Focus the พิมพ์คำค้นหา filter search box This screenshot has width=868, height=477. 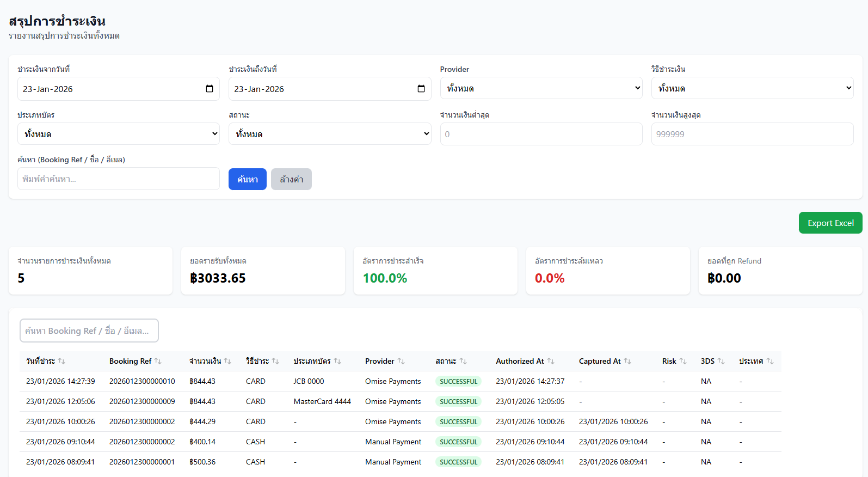pos(118,179)
